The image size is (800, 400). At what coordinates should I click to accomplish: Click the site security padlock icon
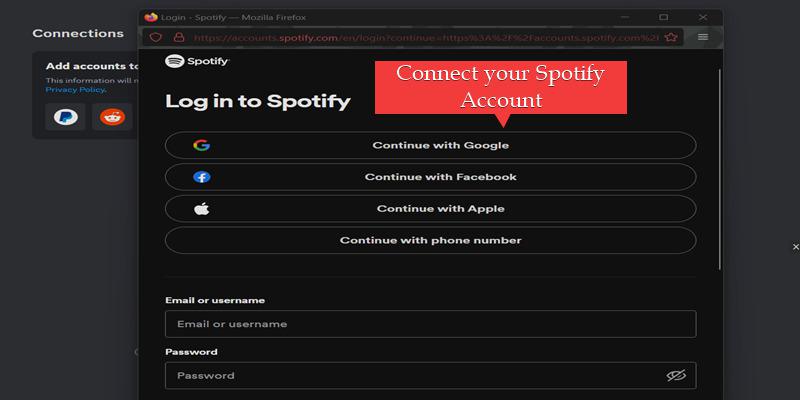pyautogui.click(x=177, y=37)
